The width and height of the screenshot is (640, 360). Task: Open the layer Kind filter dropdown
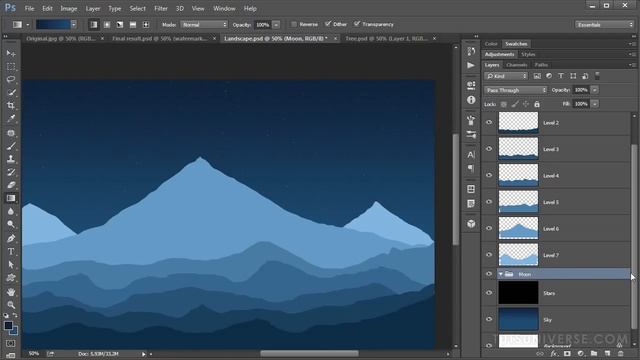click(x=506, y=76)
